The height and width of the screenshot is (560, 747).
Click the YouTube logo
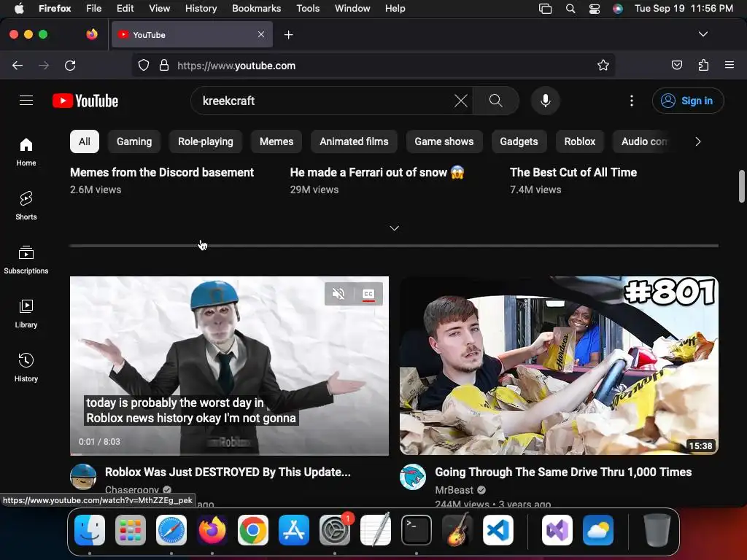[x=85, y=101]
